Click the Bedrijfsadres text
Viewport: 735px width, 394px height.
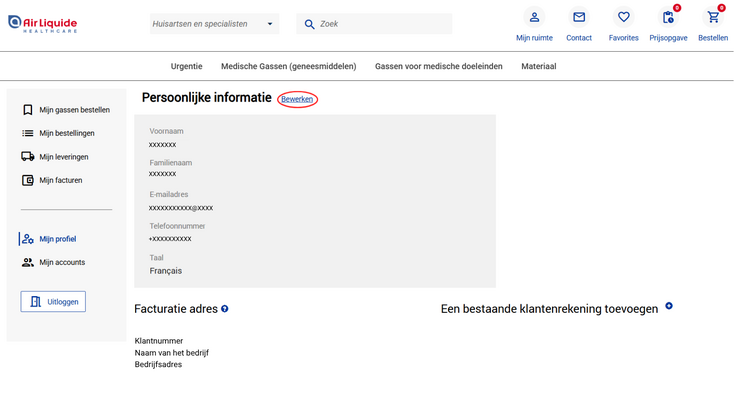tap(158, 364)
